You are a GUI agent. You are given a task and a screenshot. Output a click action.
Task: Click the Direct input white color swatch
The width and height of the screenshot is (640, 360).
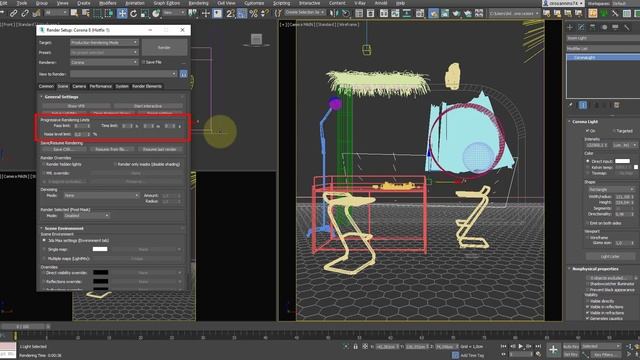pyautogui.click(x=622, y=161)
